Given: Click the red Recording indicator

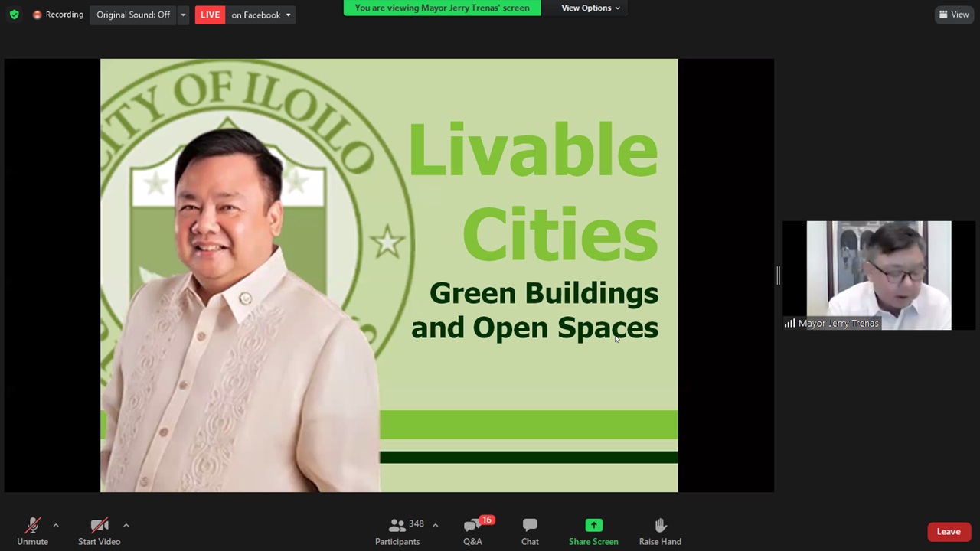Looking at the screenshot, I should click(x=58, y=15).
